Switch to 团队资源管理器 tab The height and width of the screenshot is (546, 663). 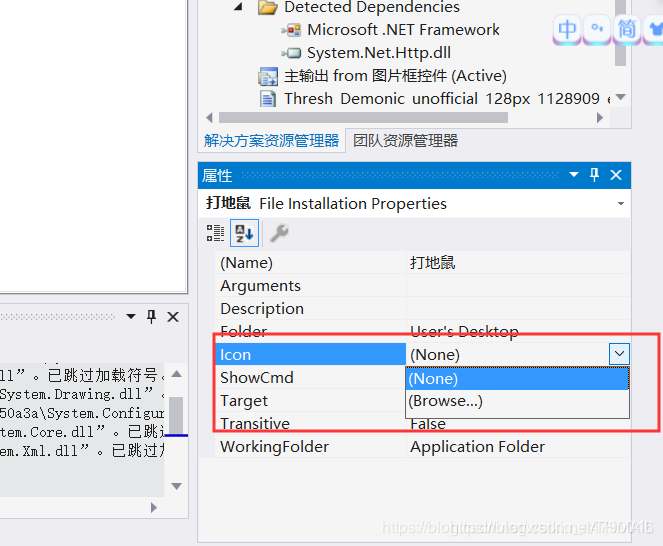click(405, 141)
